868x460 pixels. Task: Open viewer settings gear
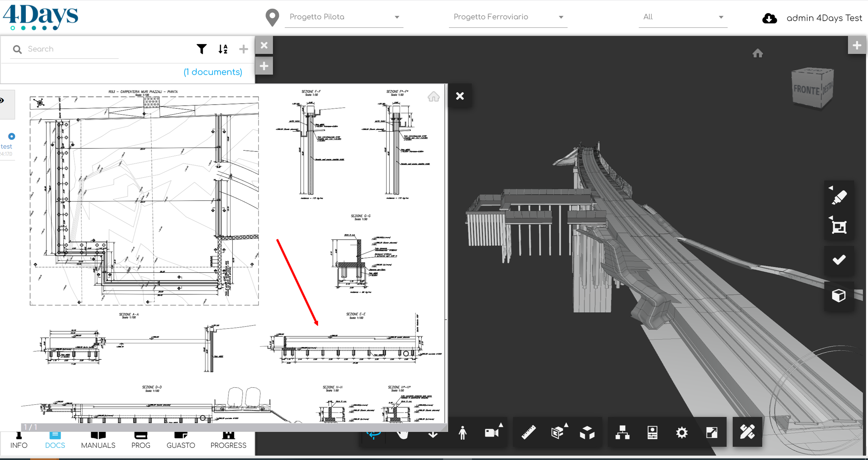682,433
